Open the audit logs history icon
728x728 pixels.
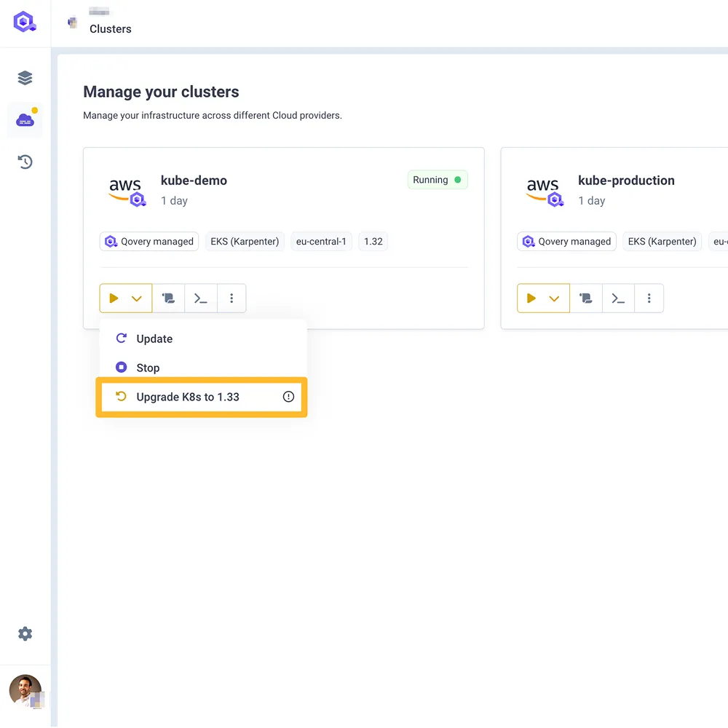coord(25,162)
